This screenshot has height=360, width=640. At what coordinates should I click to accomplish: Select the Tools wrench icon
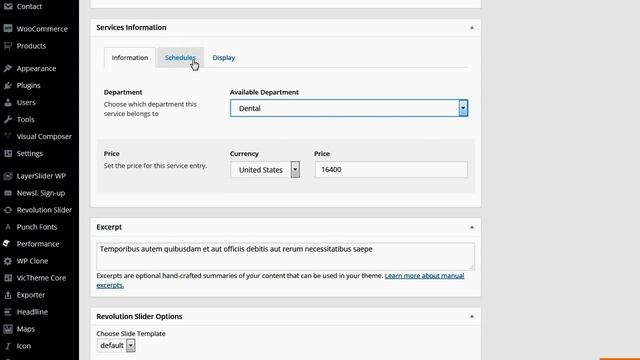click(x=8, y=119)
